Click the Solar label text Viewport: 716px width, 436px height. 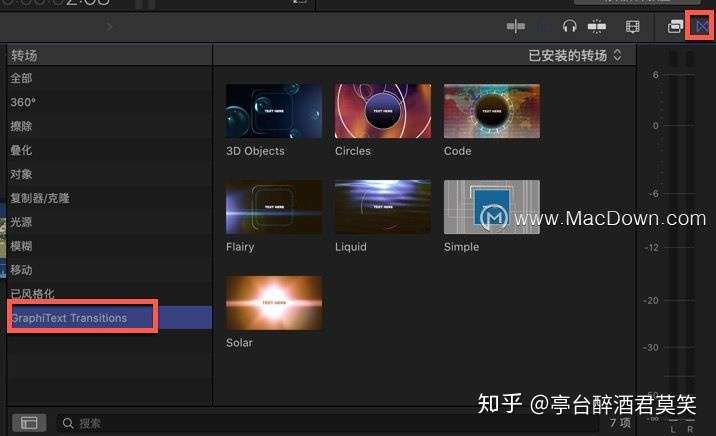(x=239, y=343)
